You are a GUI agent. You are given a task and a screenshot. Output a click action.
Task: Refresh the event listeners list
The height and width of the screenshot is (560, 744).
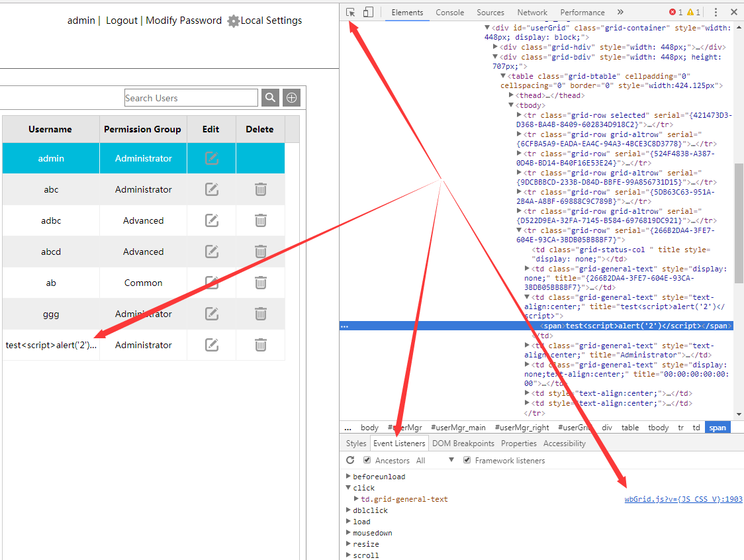[350, 460]
